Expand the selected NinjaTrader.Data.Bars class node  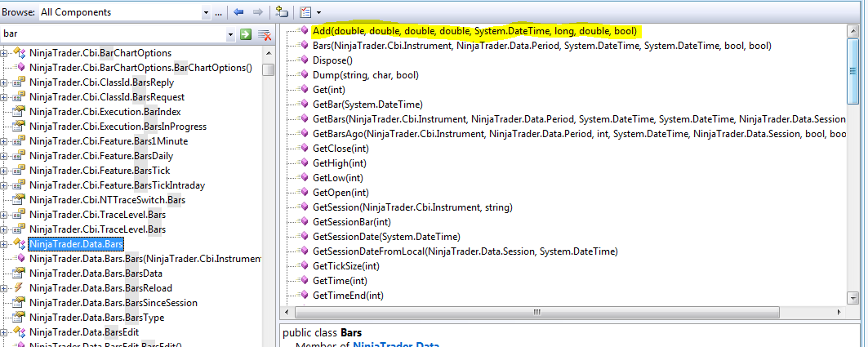[4, 244]
